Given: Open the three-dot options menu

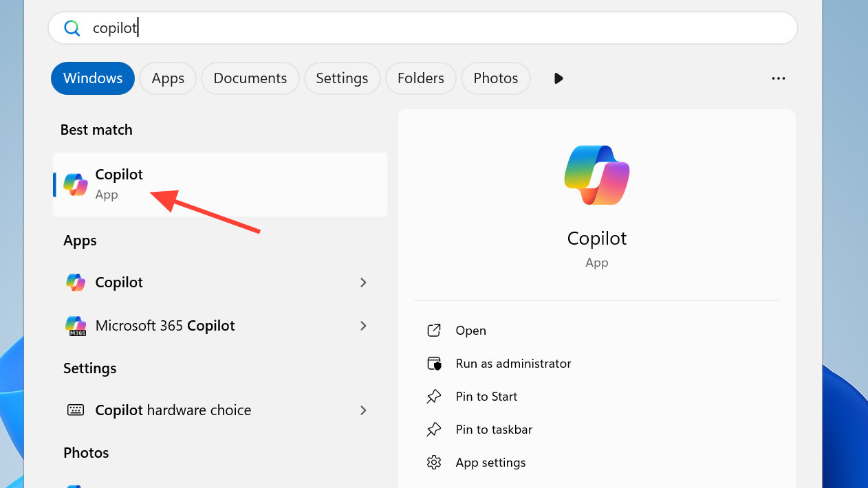Looking at the screenshot, I should (778, 78).
